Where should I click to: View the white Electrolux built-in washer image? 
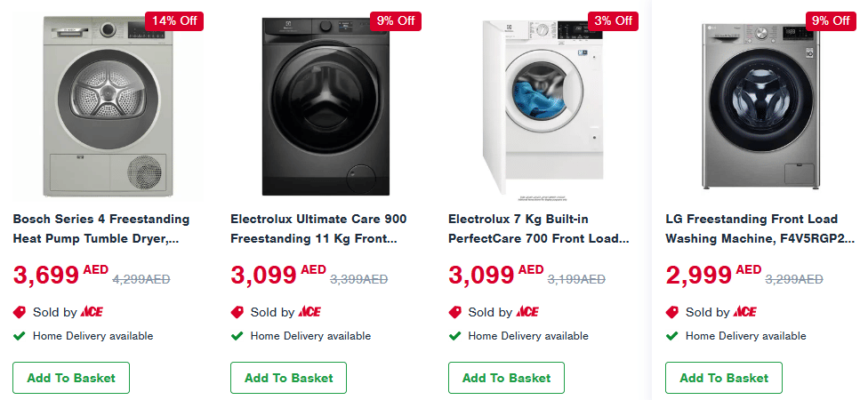[x=544, y=107]
